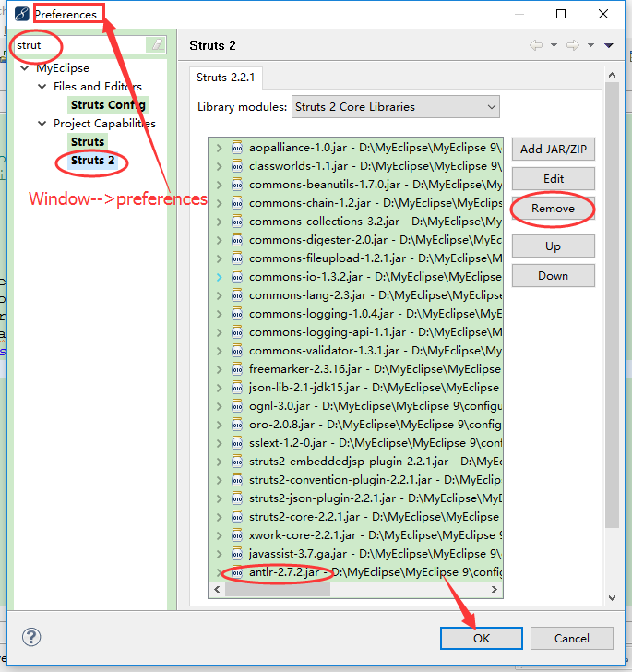Click jar list scroll left arrow
This screenshot has height=672, width=632.
pyautogui.click(x=217, y=590)
